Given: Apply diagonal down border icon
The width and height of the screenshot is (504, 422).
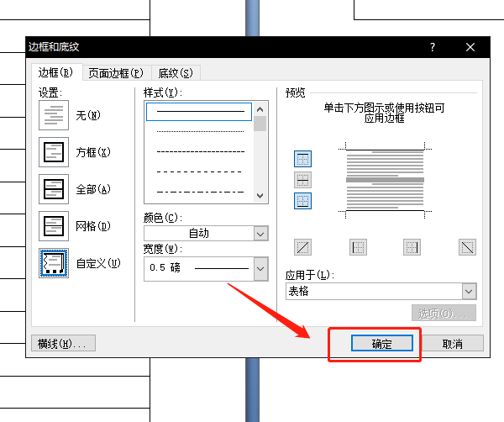Looking at the screenshot, I should coord(467,247).
